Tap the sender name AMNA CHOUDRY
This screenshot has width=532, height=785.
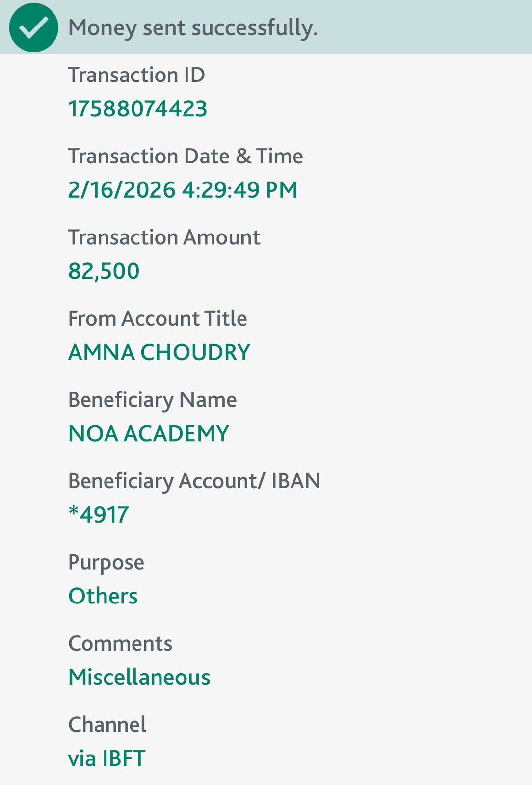(x=159, y=352)
